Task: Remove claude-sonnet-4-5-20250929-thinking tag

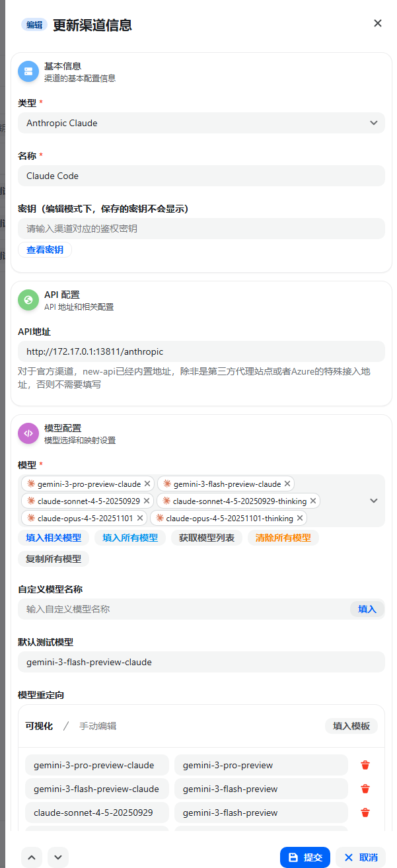Action: [313, 501]
